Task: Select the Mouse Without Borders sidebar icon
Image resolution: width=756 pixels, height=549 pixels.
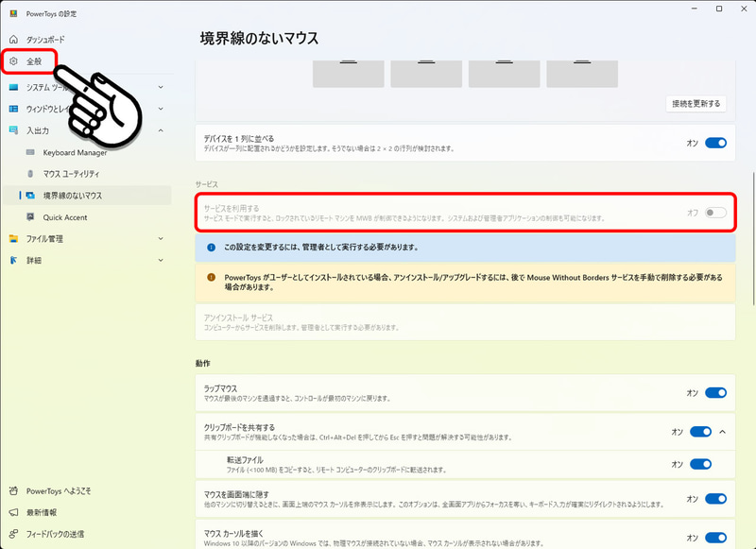Action: coord(28,197)
